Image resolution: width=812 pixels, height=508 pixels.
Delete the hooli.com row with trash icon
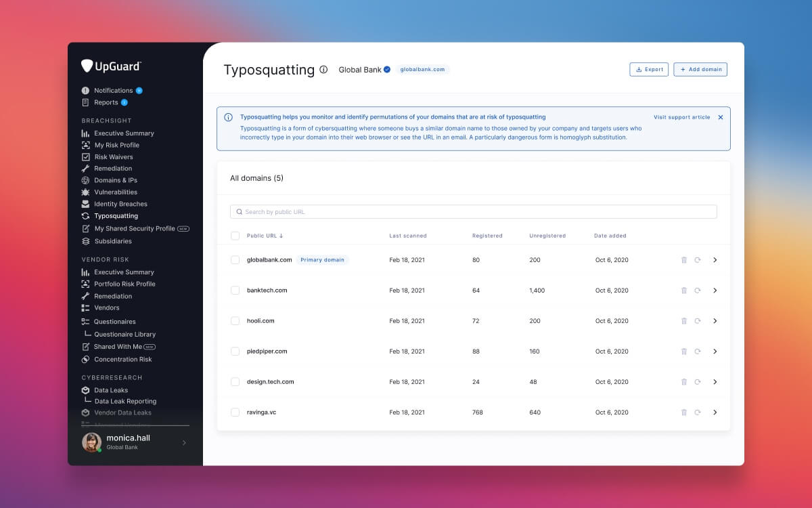click(684, 321)
